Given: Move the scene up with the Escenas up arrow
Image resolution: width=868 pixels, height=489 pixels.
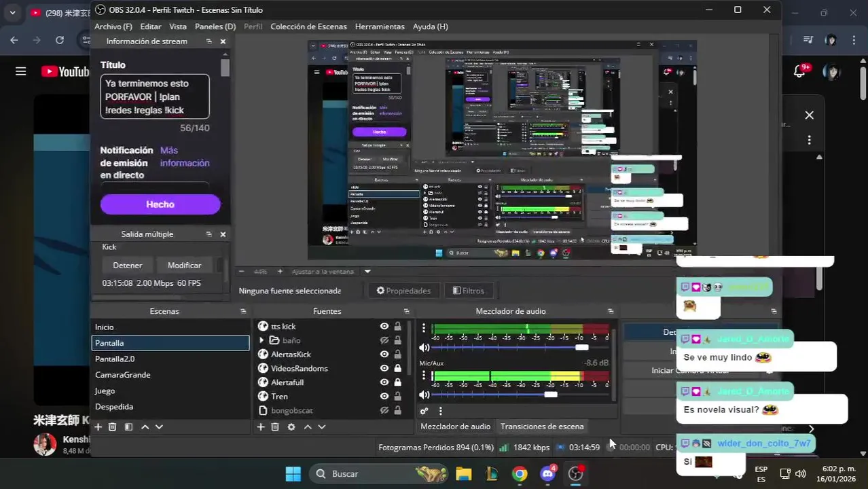Looking at the screenshot, I should point(145,427).
